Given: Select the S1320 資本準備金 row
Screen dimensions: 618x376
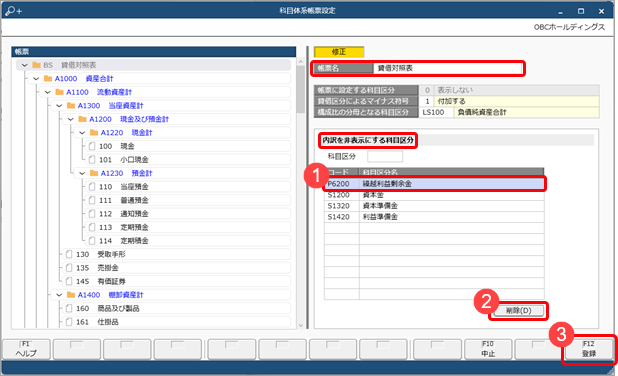Looking at the screenshot, I should click(x=434, y=206).
